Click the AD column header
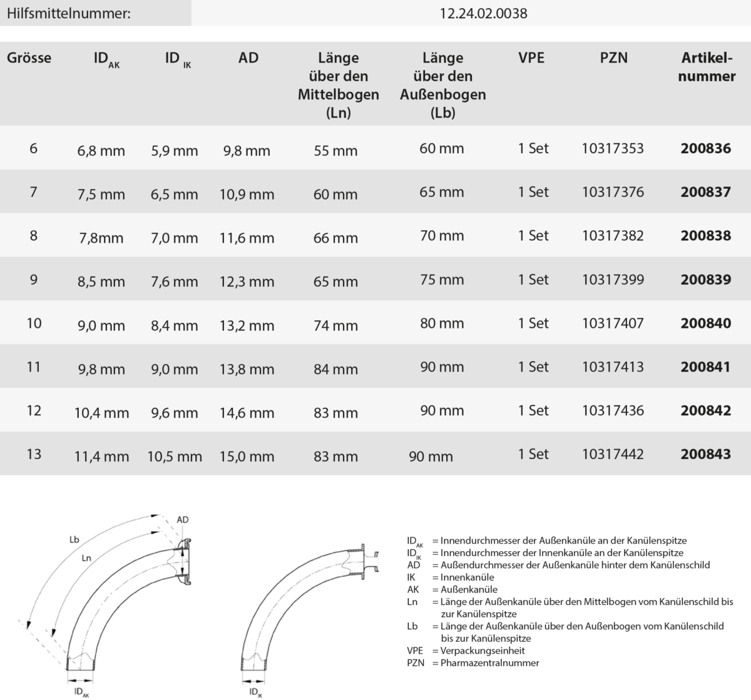This screenshot has height=700, width=751. click(248, 58)
